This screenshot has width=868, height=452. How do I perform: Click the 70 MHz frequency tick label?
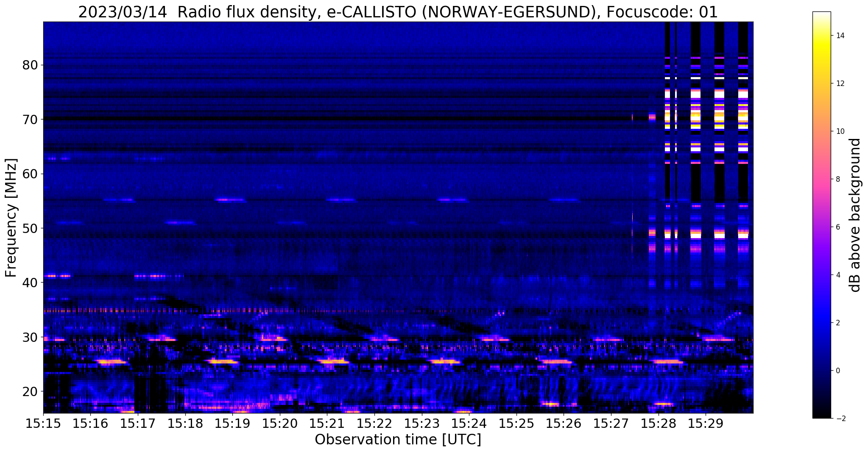click(x=30, y=119)
